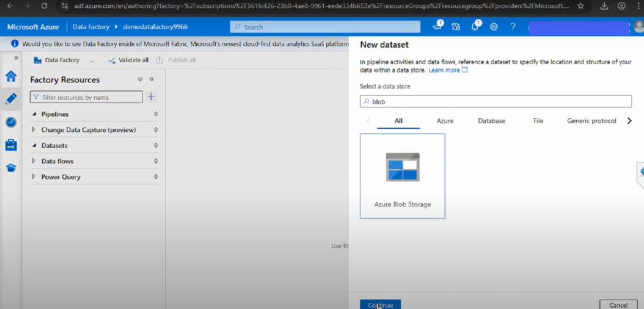Open the Settings gear icon
This screenshot has width=644, height=309.
point(494,27)
